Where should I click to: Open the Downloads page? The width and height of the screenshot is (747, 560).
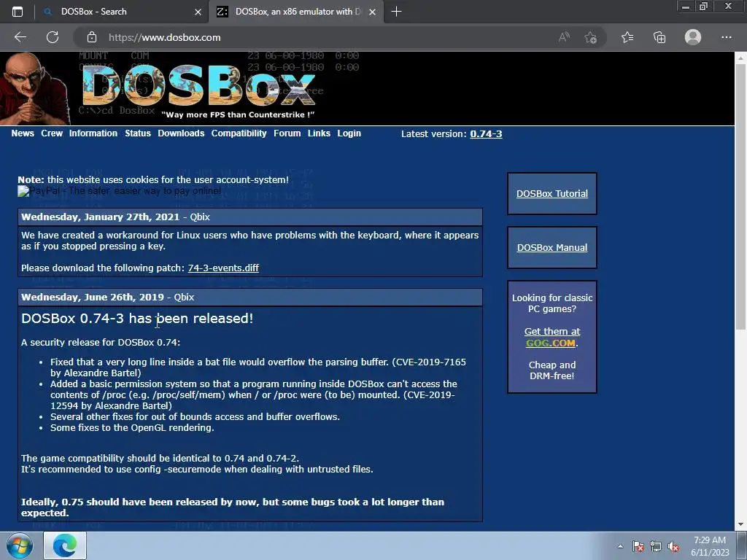pos(181,133)
